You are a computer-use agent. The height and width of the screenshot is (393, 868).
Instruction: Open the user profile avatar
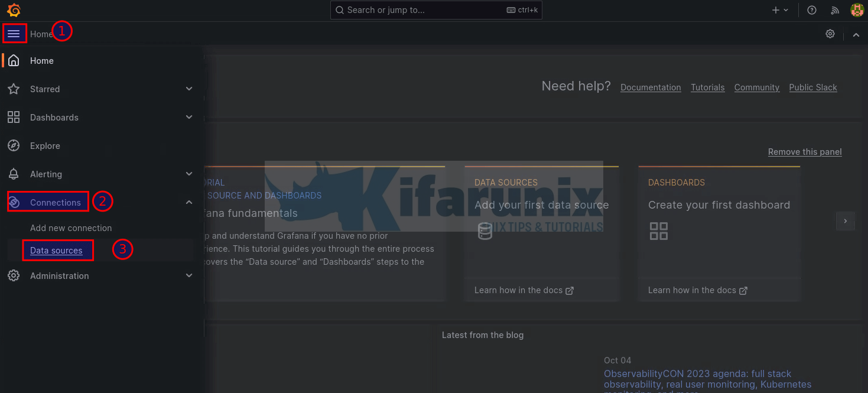tap(856, 10)
